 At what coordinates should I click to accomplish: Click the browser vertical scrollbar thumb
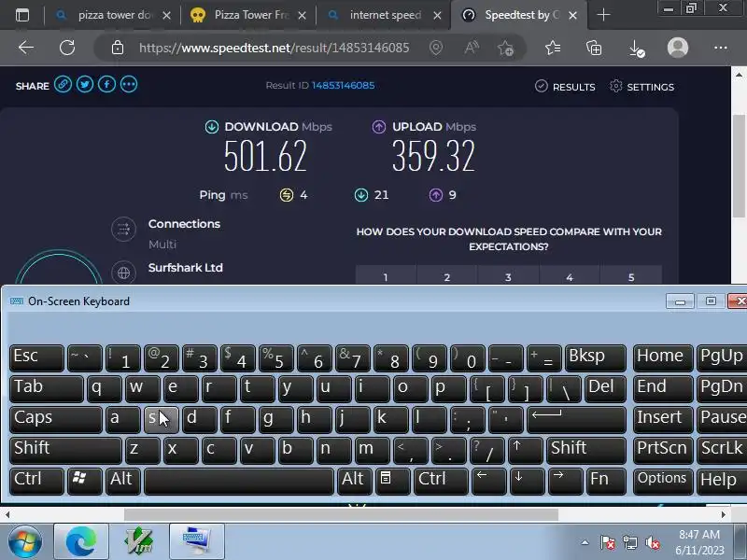point(739,166)
